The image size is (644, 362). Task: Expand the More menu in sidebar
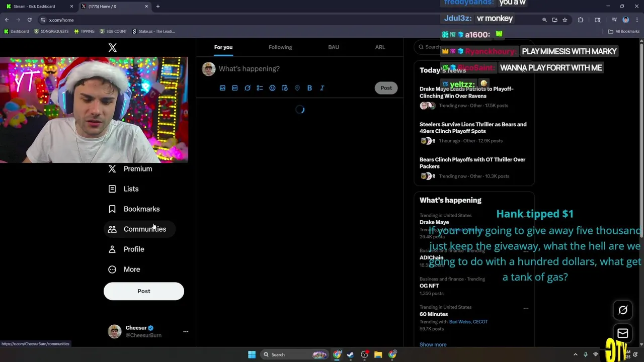(124, 269)
